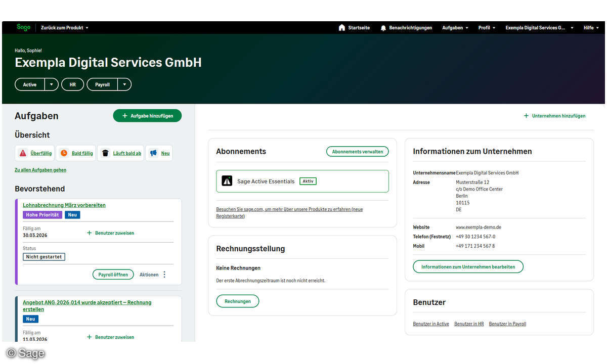The height and width of the screenshot is (364, 607).
Task: Open the Hilfe menu
Action: coord(591,28)
